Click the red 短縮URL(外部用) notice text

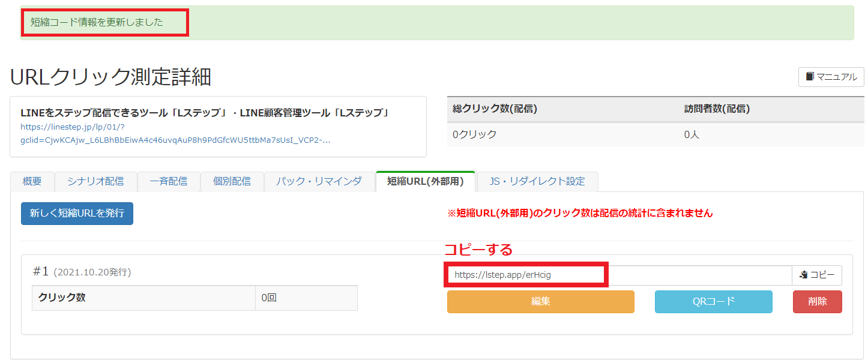580,213
